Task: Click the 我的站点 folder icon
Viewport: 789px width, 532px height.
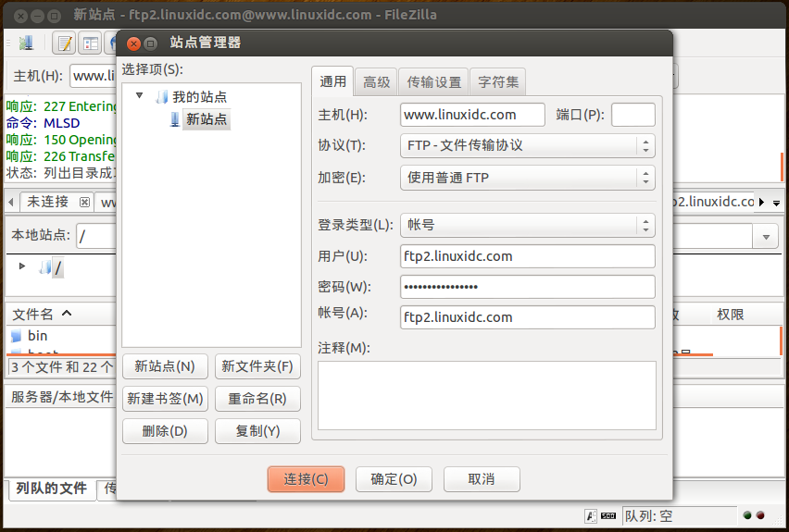Action: (161, 97)
